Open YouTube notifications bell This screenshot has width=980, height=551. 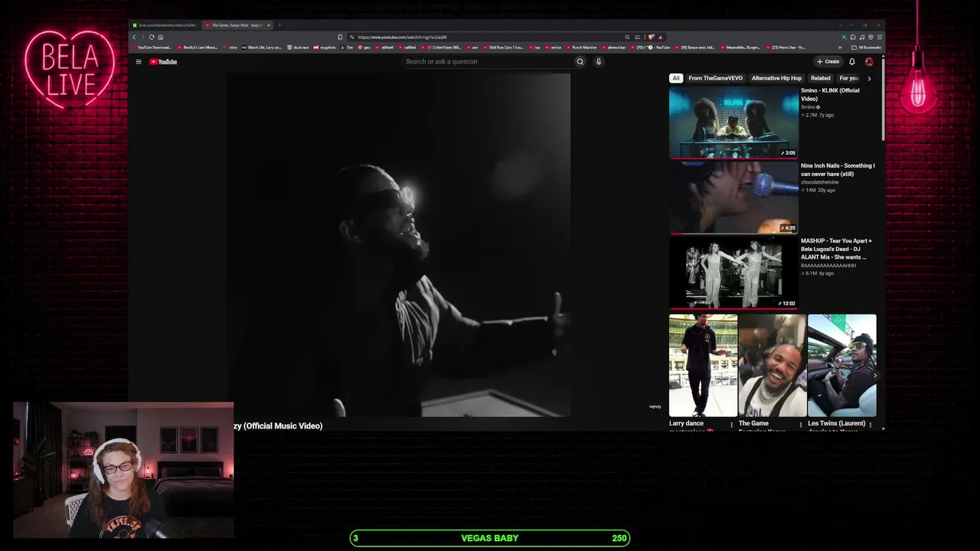click(x=851, y=62)
